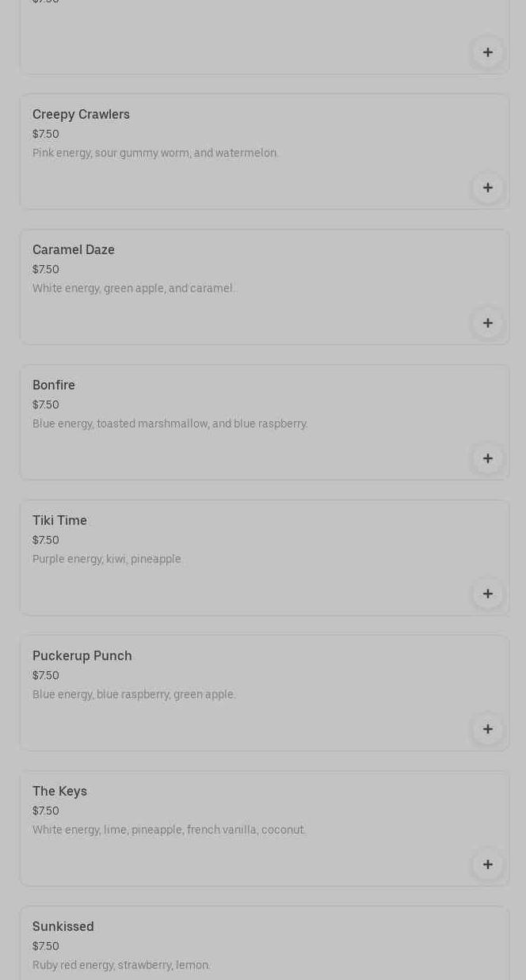Tap the toasted marshmallow and blue raspberry description
526x980 pixels.
click(x=170, y=424)
